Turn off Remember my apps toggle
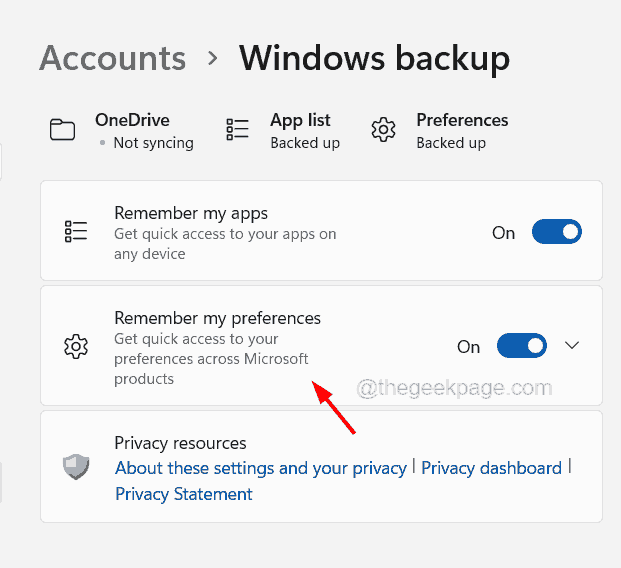This screenshot has height=568, width=621. pos(556,232)
